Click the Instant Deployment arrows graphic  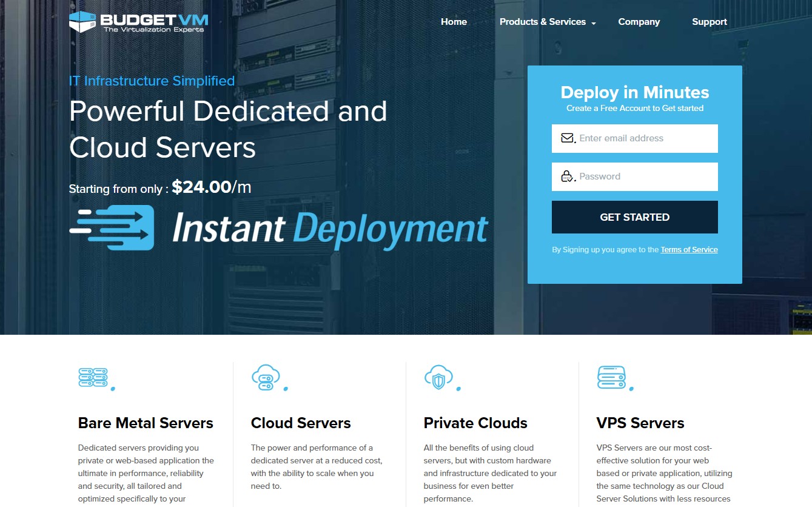(x=112, y=227)
